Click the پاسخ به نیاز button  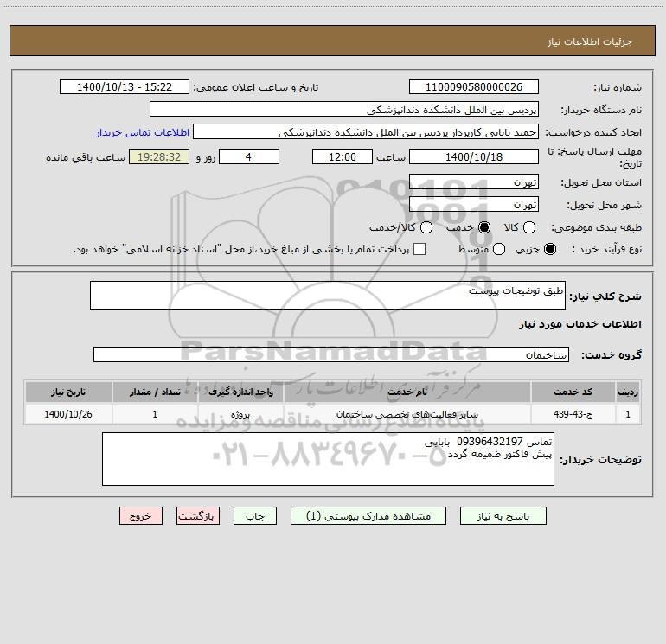tap(503, 516)
